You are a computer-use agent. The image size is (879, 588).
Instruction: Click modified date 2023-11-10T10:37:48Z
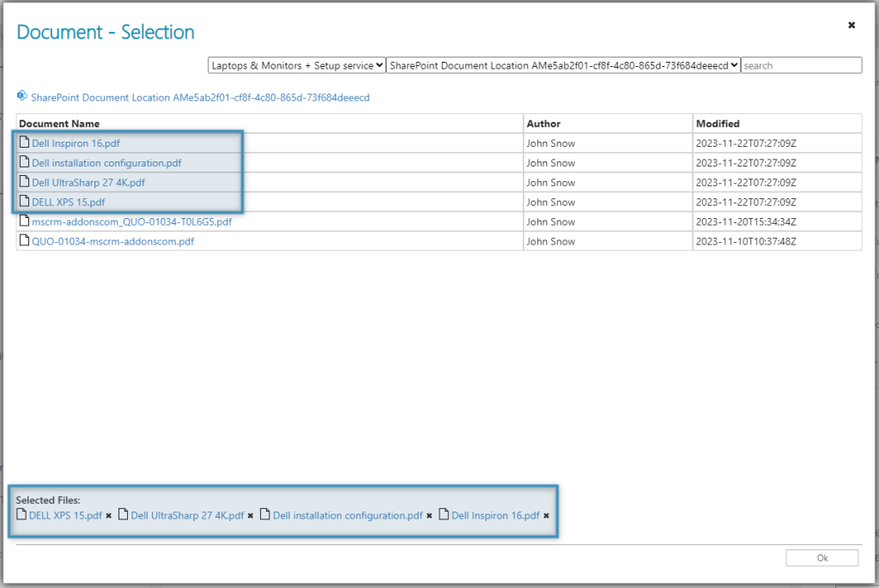[746, 241]
